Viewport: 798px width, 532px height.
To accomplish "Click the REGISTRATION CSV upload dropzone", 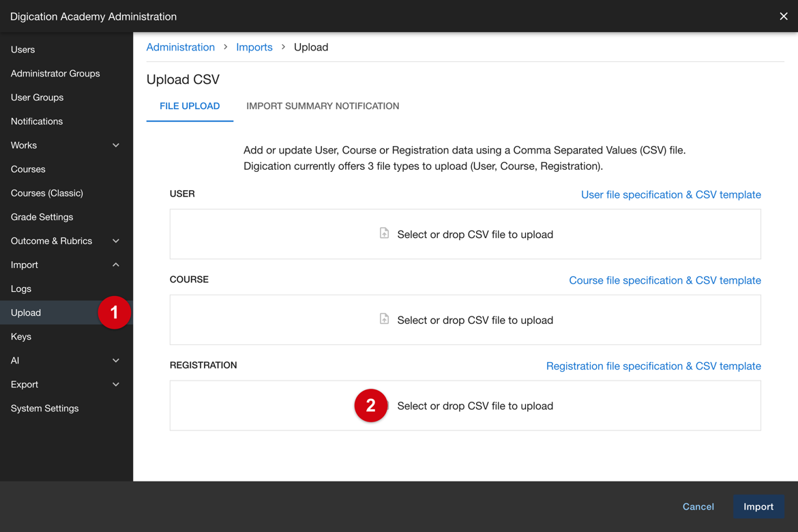I will pyautogui.click(x=465, y=406).
